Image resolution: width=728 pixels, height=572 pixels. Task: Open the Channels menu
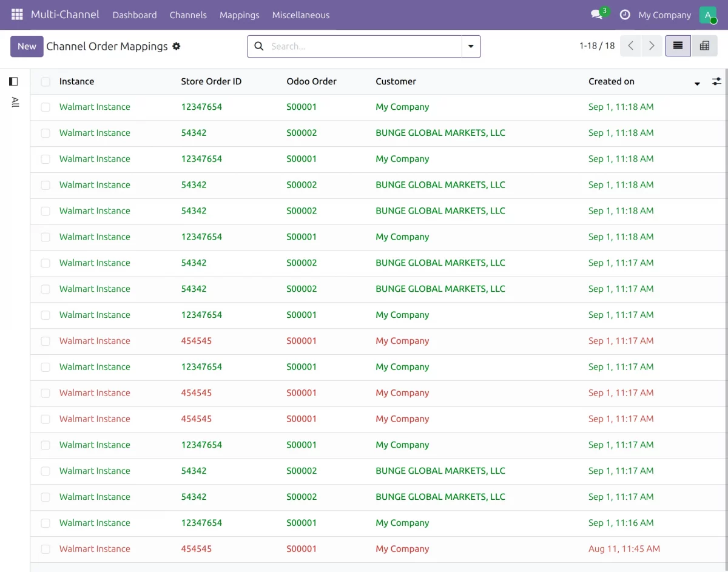coord(188,15)
